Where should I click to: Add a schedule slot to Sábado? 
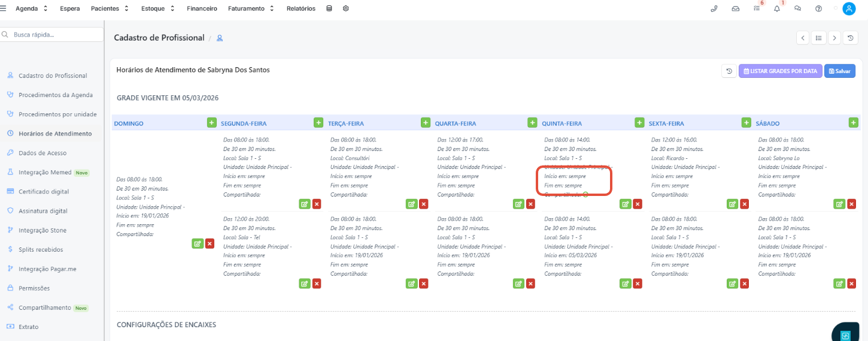(x=853, y=122)
